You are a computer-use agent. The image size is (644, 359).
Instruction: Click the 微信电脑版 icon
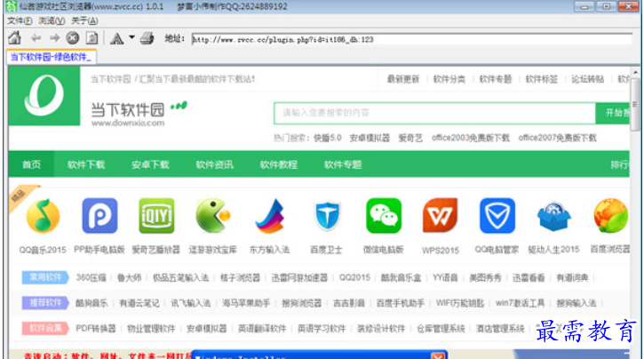pos(384,216)
